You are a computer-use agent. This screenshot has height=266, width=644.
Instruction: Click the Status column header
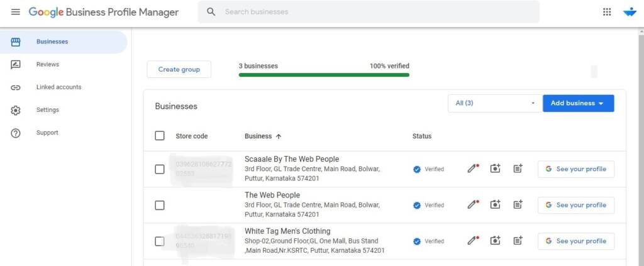tap(422, 136)
